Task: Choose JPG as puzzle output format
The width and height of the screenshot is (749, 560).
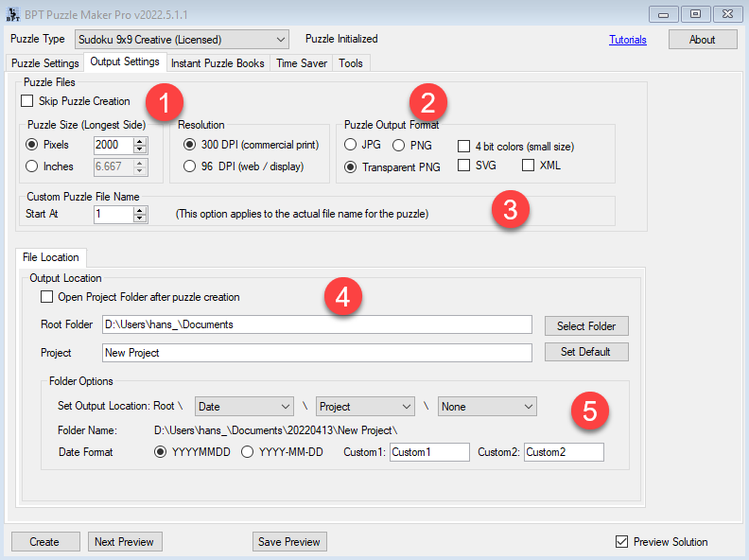Action: point(351,145)
